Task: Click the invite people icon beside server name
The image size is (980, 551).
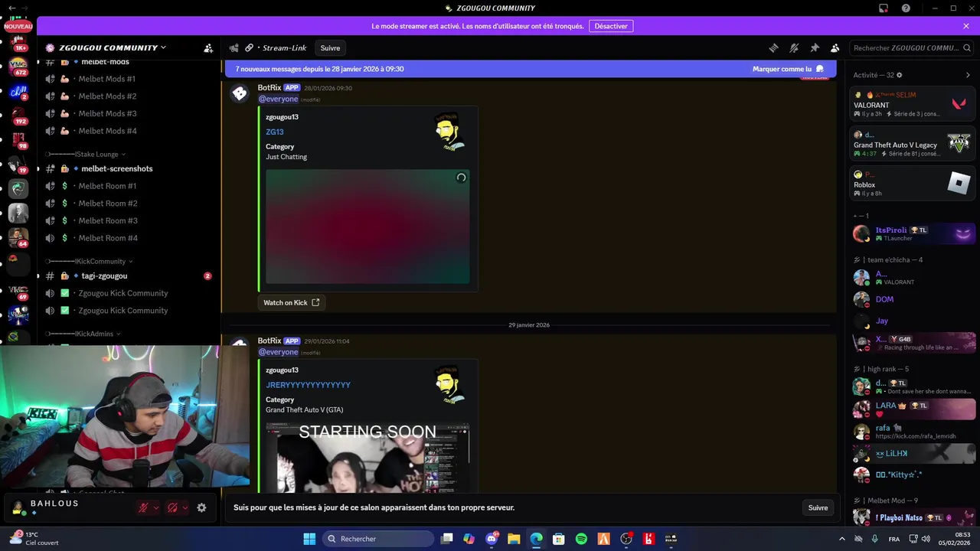Action: (208, 47)
